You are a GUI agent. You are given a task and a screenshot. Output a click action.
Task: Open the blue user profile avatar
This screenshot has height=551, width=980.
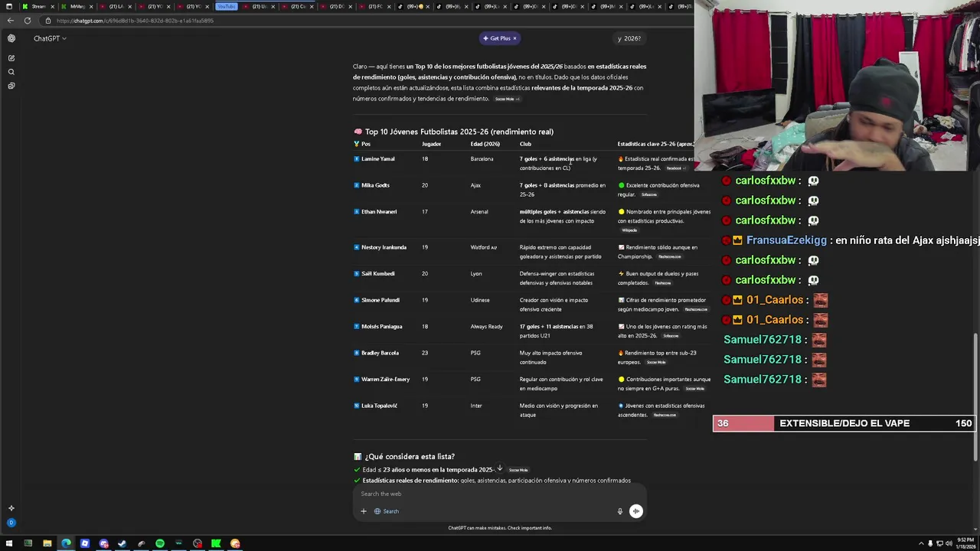[11, 523]
